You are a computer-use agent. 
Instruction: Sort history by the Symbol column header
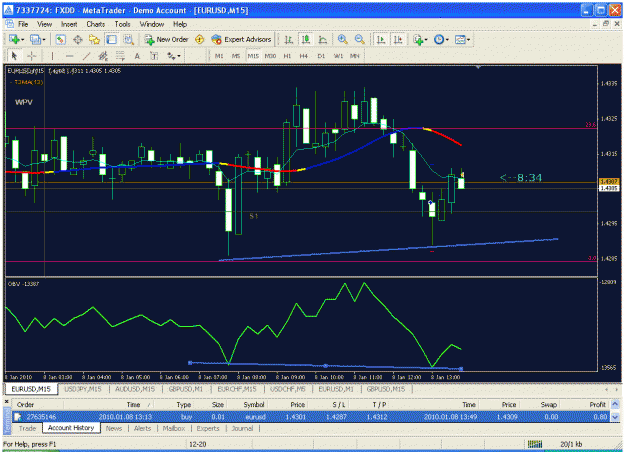(x=254, y=405)
